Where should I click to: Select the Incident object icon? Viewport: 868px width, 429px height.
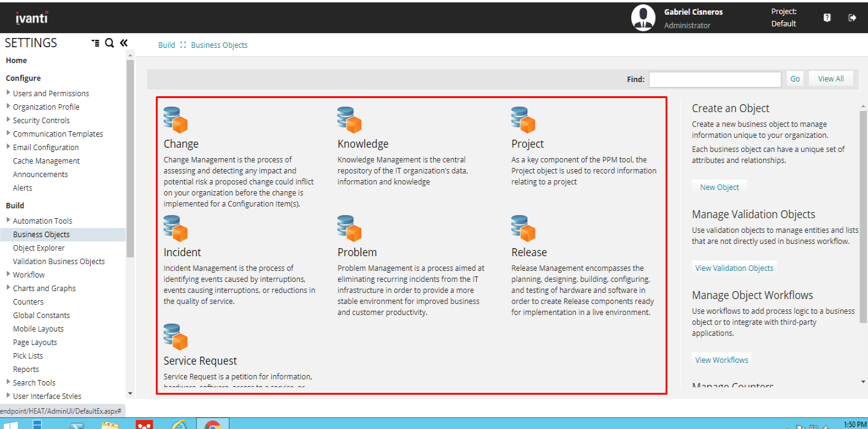pos(175,229)
